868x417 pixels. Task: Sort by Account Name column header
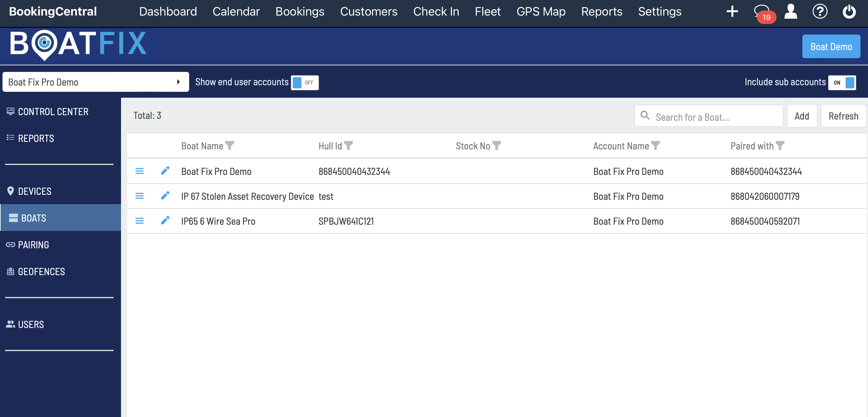pos(621,146)
